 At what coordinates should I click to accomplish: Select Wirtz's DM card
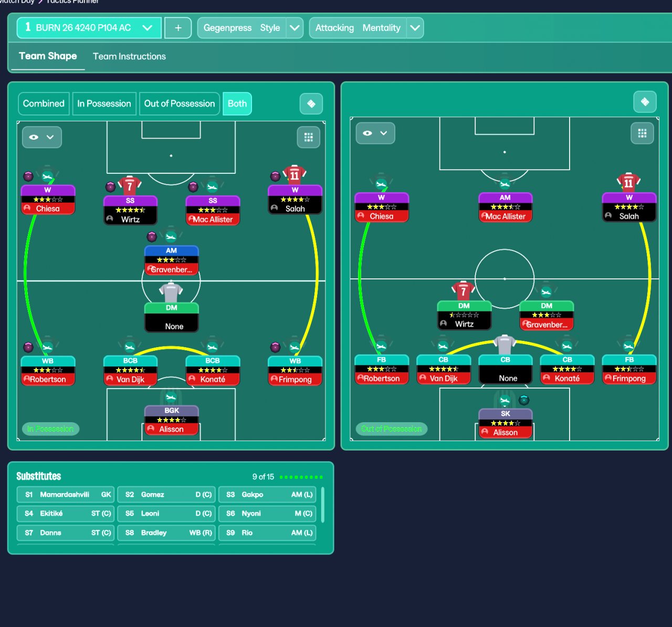[464, 315]
